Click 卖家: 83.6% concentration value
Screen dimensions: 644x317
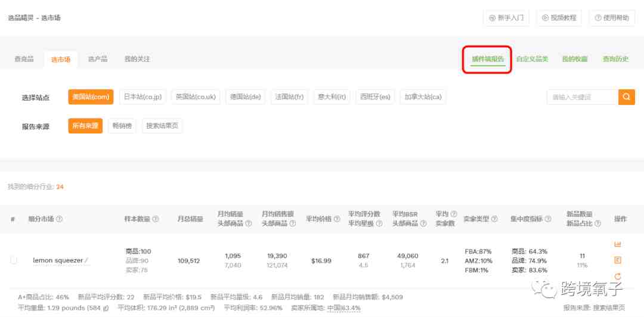[x=529, y=270]
